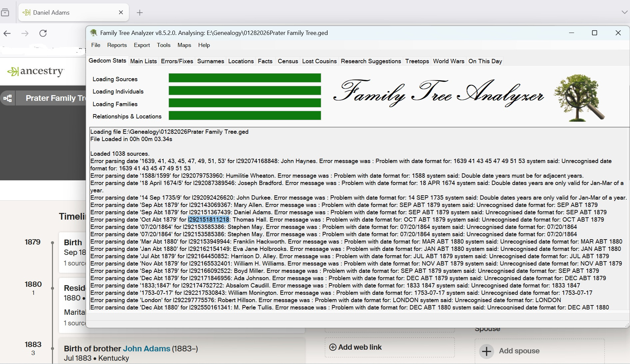
Task: Switch to Research Suggestions tab
Action: (371, 61)
